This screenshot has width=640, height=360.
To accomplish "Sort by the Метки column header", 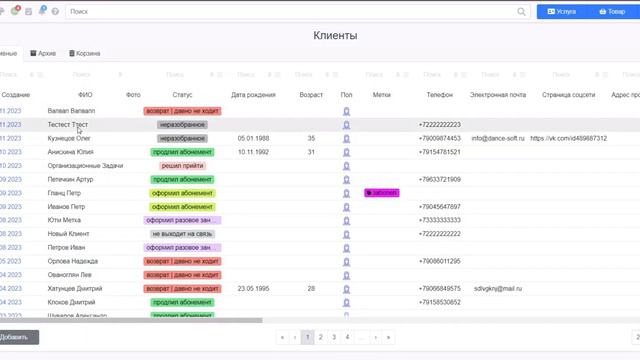I will (382, 95).
